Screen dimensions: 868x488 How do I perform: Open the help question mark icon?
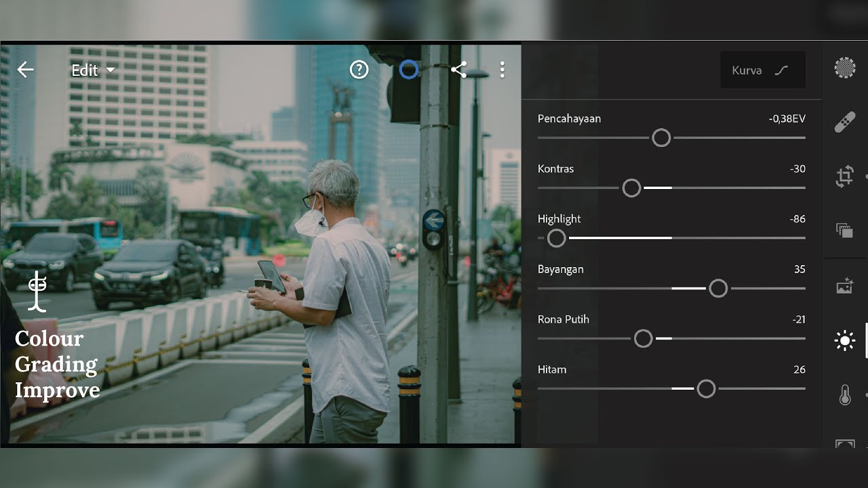click(359, 69)
